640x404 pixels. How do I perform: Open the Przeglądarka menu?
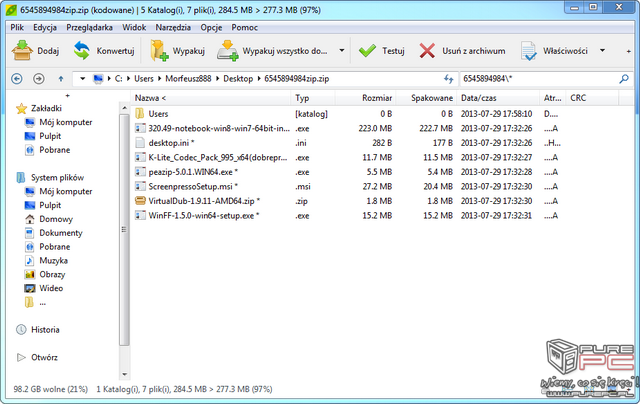(x=89, y=27)
